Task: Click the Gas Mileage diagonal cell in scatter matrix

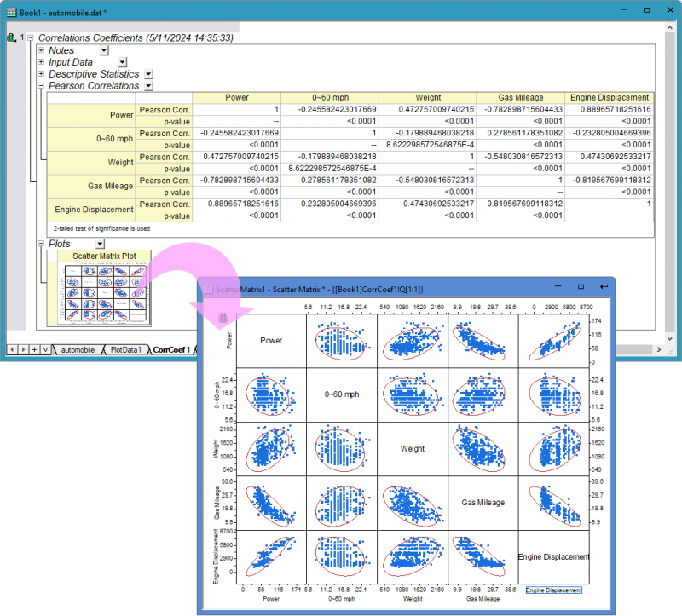Action: click(483, 502)
